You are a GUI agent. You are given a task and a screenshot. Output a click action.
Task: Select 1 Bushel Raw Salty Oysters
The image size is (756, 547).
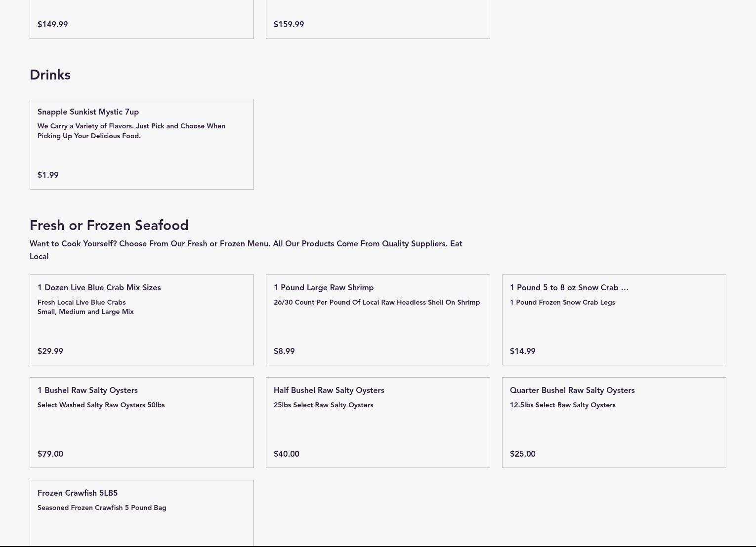pyautogui.click(x=142, y=423)
